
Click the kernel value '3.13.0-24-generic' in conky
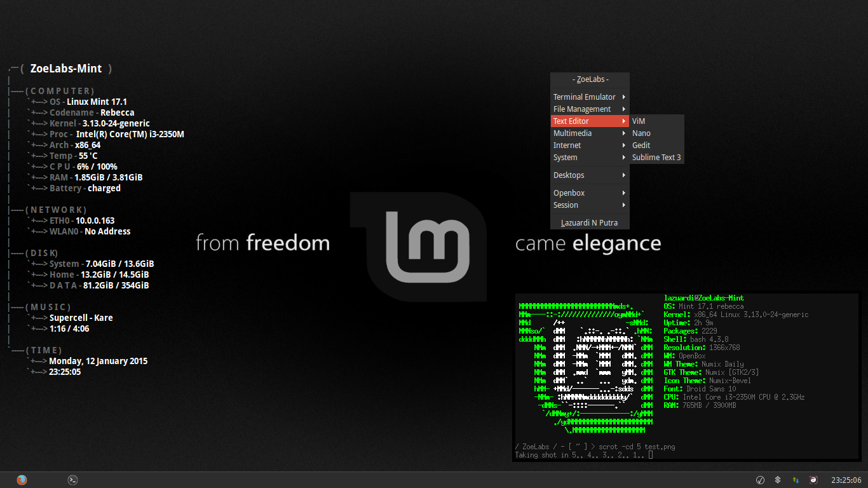[x=116, y=123]
